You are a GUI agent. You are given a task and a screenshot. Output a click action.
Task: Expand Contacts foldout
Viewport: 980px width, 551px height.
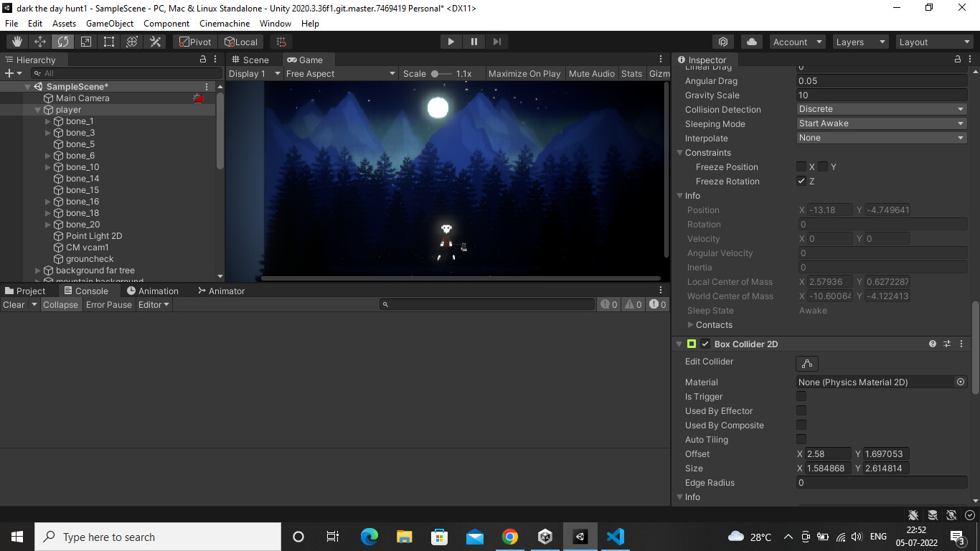pos(691,325)
